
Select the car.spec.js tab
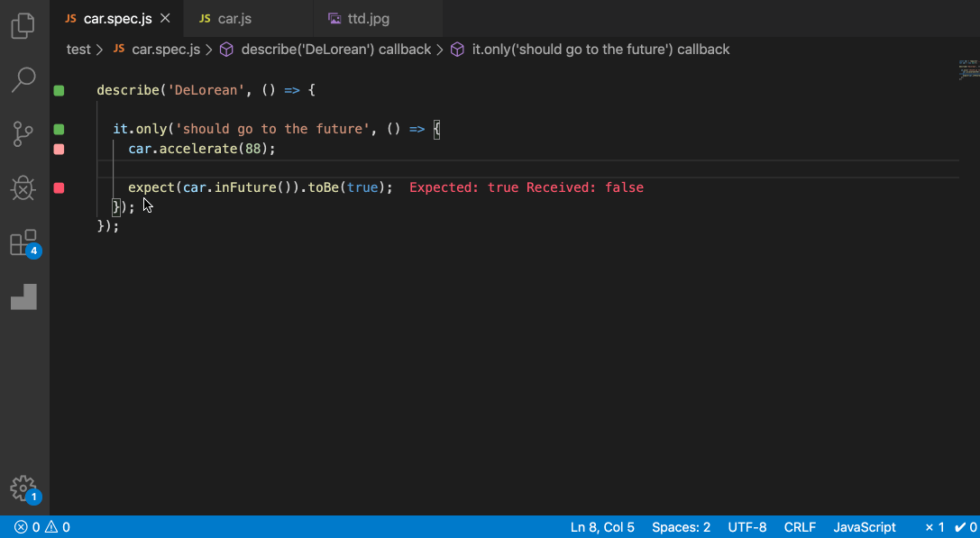(109, 19)
